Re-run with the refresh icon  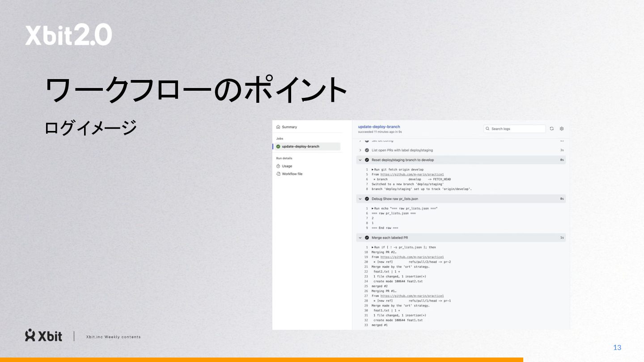(x=552, y=129)
